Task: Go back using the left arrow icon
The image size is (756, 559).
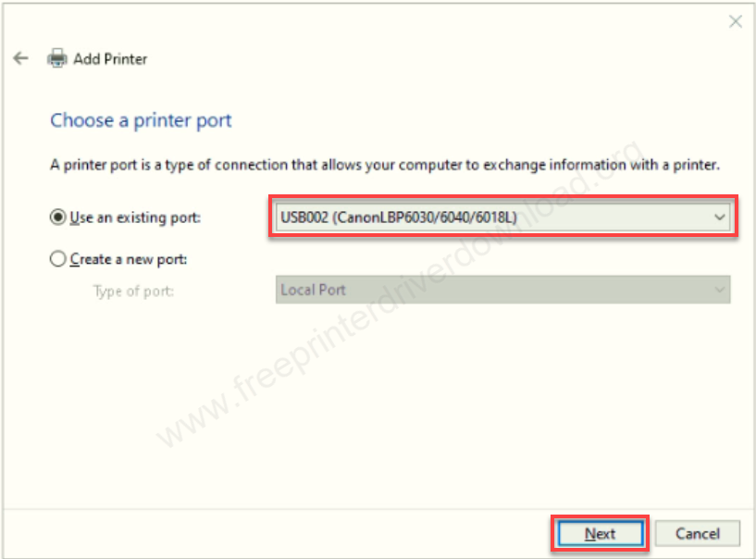Action: [20, 58]
